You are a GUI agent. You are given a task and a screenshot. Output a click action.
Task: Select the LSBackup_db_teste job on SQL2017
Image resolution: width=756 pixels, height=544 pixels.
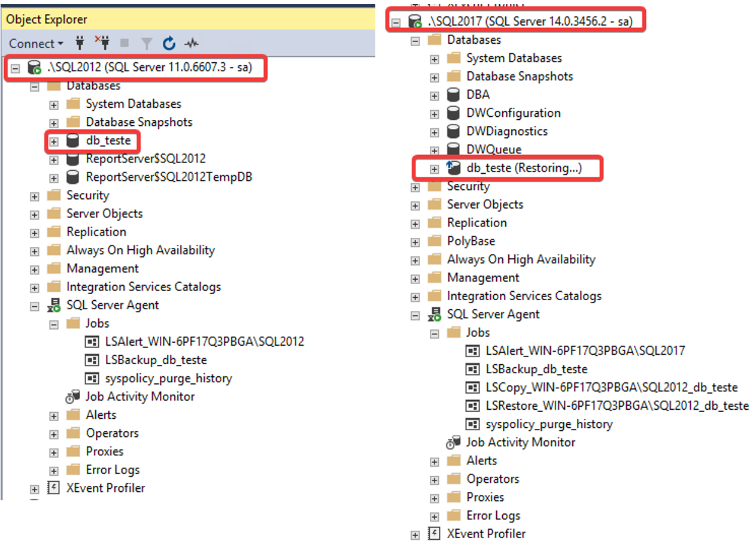(536, 369)
